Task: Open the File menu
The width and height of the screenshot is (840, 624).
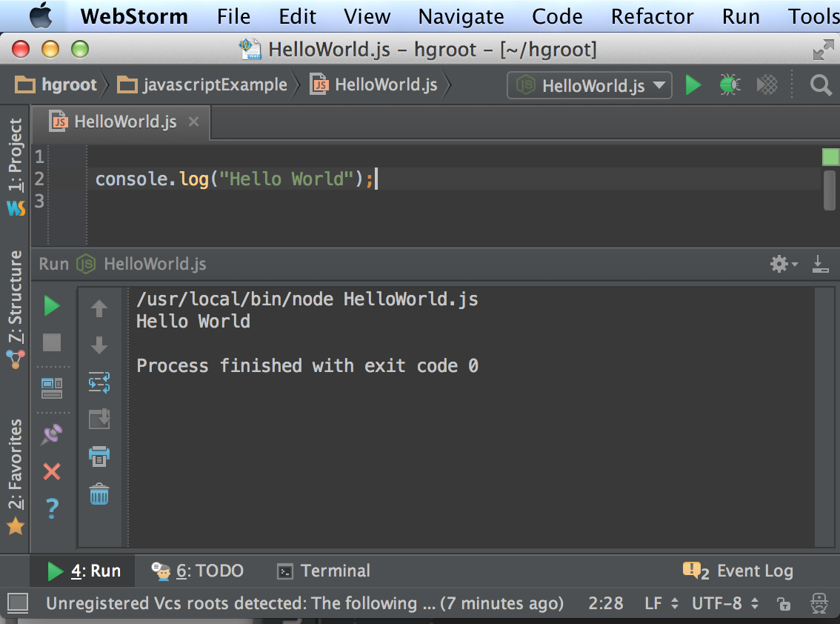Action: click(x=233, y=16)
